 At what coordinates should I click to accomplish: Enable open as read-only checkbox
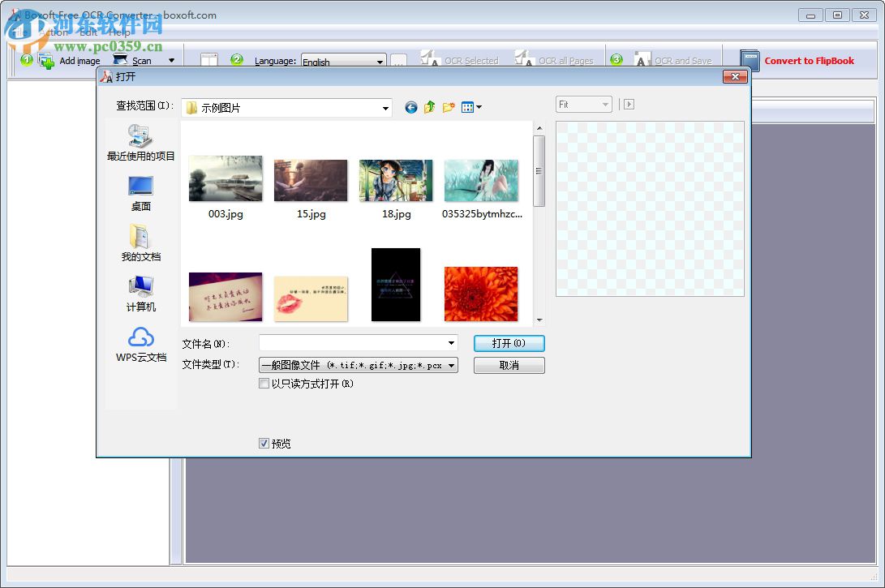click(264, 383)
